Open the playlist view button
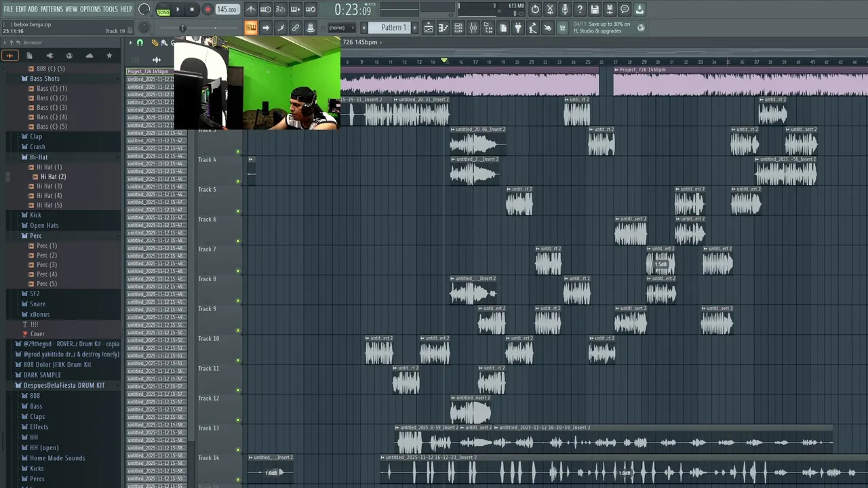868x488 pixels. 429,28
